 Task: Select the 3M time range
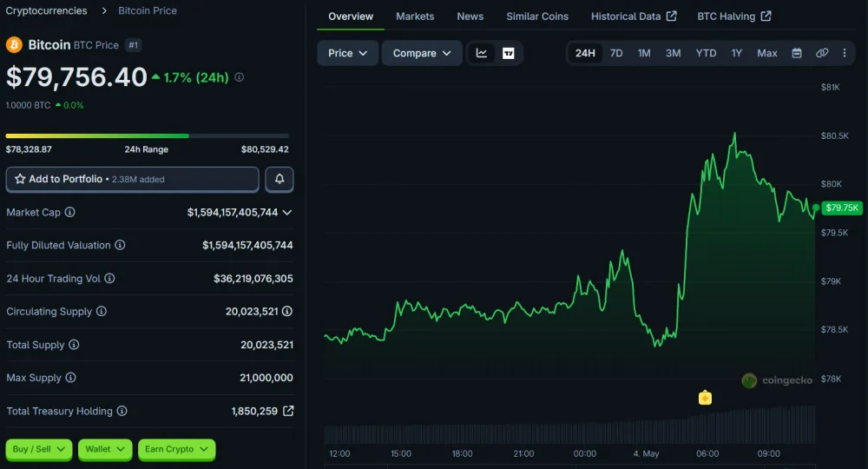[674, 53]
